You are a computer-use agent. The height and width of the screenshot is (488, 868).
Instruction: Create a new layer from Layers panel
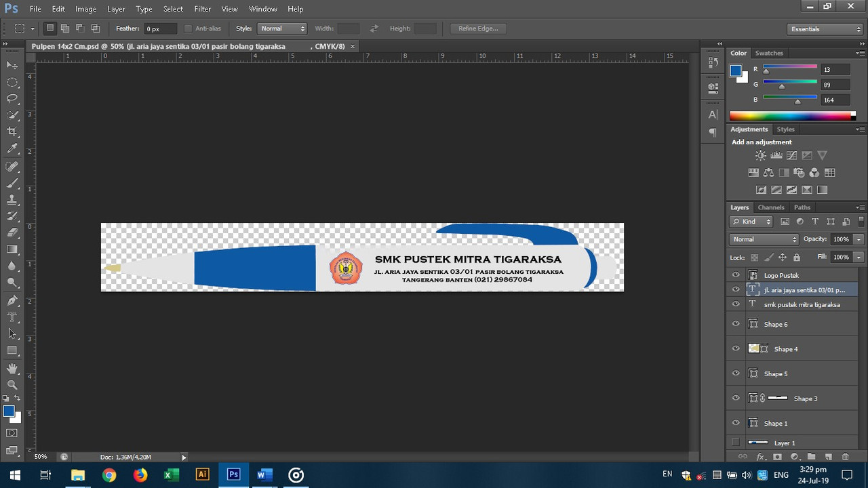click(828, 457)
